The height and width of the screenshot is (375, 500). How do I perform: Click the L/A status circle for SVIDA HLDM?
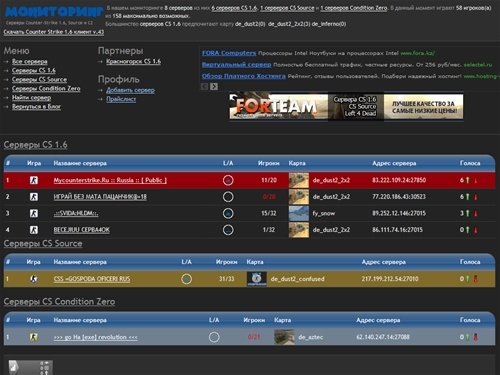228,213
